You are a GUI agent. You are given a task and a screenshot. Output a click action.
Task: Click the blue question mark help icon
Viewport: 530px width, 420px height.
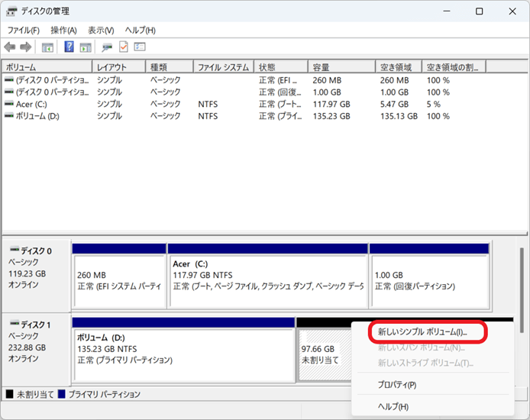tap(69, 47)
